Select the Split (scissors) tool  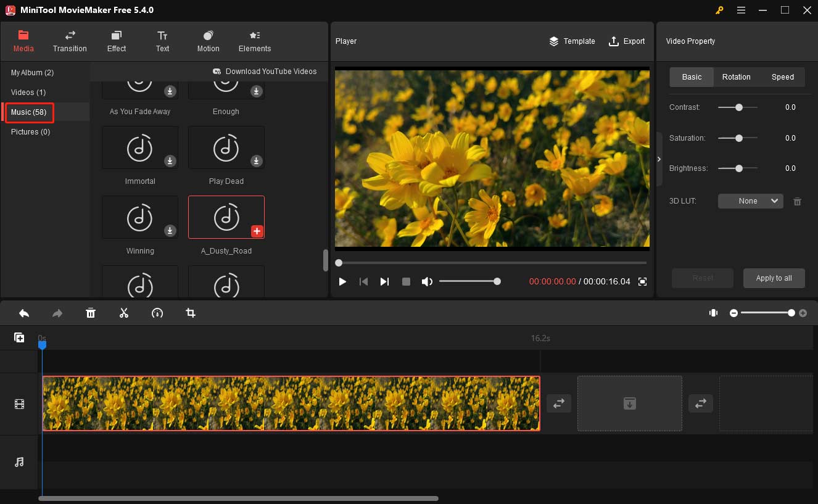pos(124,313)
